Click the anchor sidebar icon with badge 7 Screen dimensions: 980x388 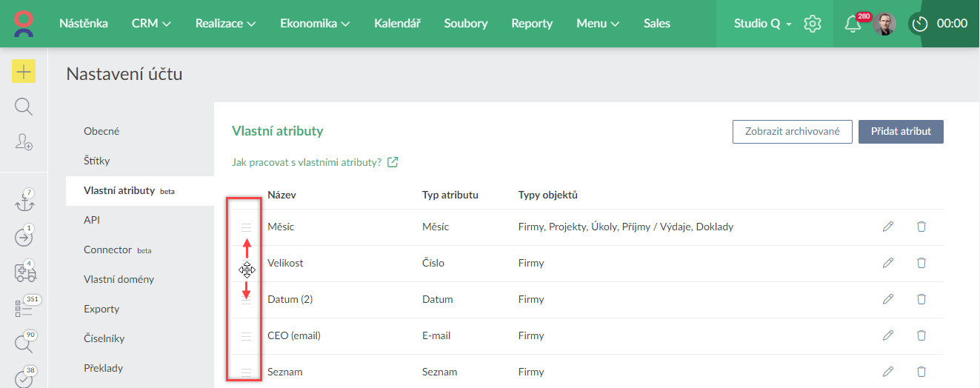pyautogui.click(x=24, y=201)
